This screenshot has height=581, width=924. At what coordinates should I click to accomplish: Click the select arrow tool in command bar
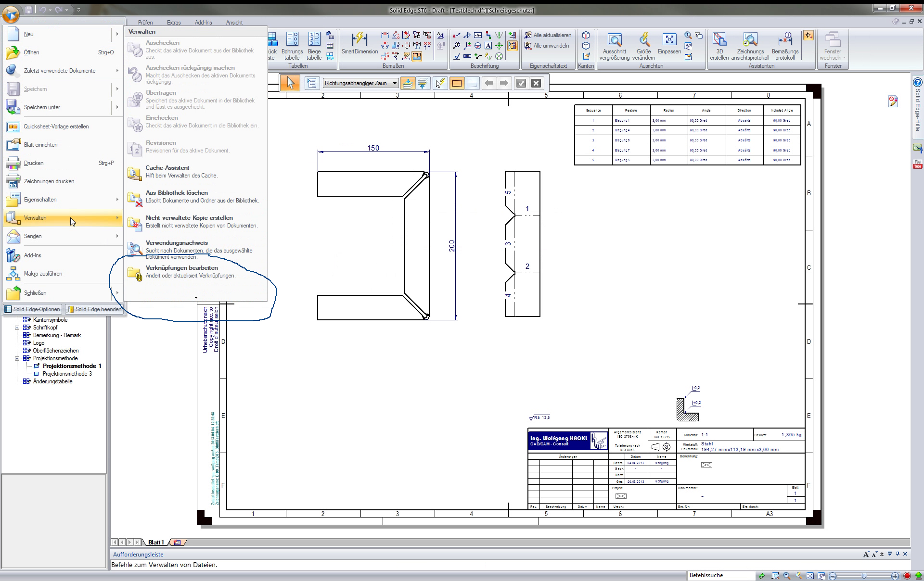pyautogui.click(x=290, y=83)
